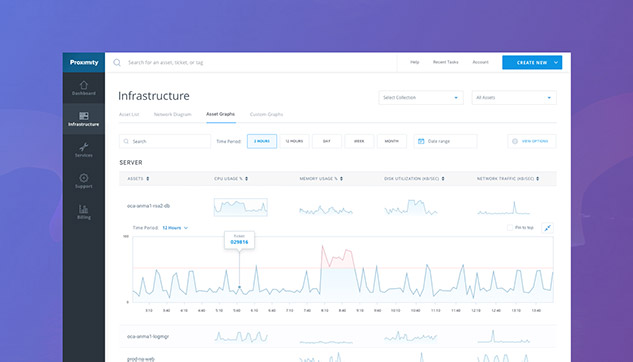This screenshot has width=633, height=362.
Task: Open the Date range picker
Action: tap(445, 141)
